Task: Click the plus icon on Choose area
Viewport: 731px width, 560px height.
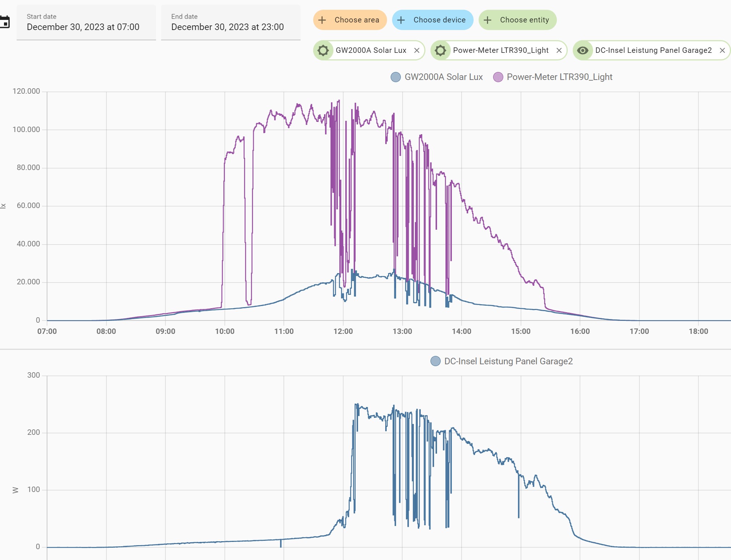Action: click(x=322, y=20)
